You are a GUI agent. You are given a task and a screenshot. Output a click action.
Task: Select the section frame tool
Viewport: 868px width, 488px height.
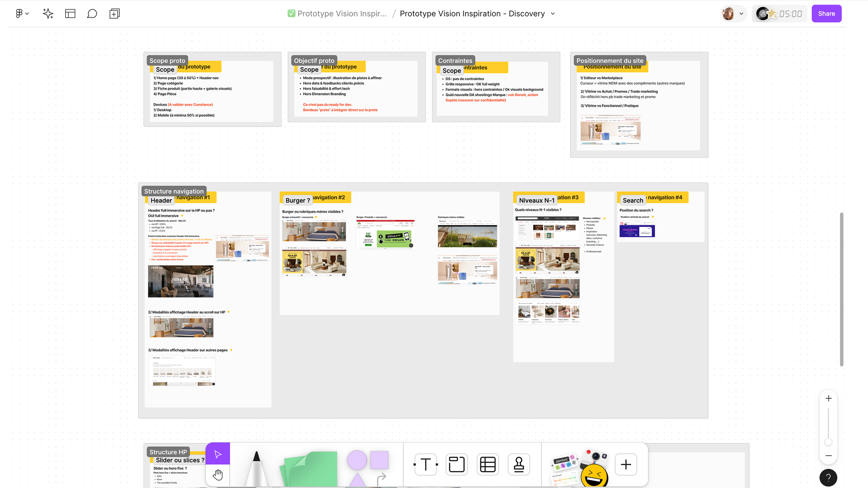coord(456,464)
